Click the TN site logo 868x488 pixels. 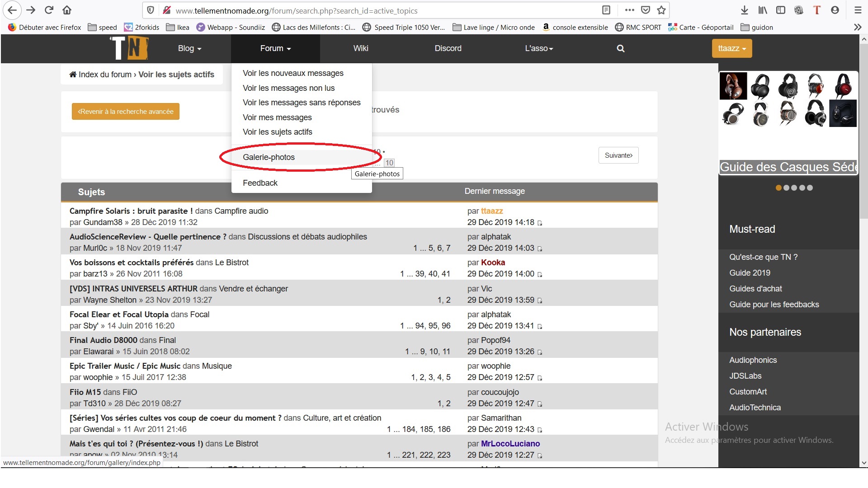click(130, 48)
